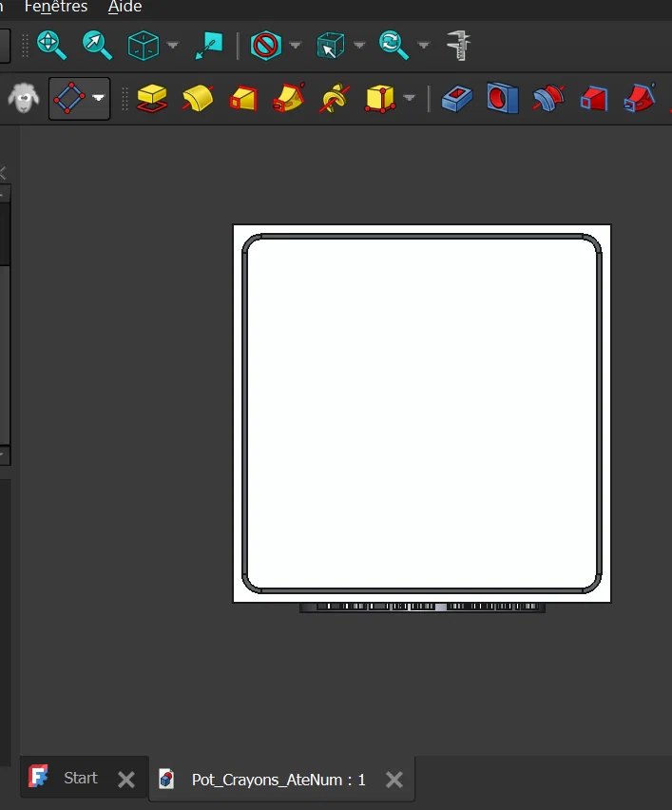This screenshot has height=810, width=672.
Task: Select the Pad tool
Action: [152, 98]
